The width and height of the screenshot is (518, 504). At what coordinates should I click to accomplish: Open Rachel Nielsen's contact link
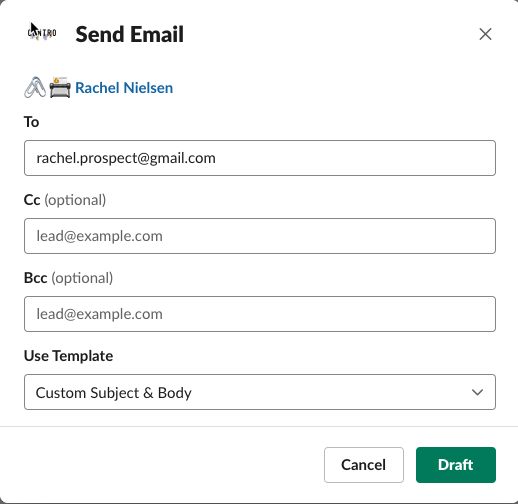(124, 88)
